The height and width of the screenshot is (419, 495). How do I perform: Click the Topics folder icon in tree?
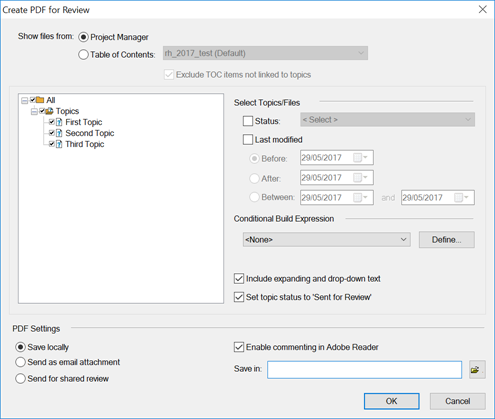(x=49, y=111)
